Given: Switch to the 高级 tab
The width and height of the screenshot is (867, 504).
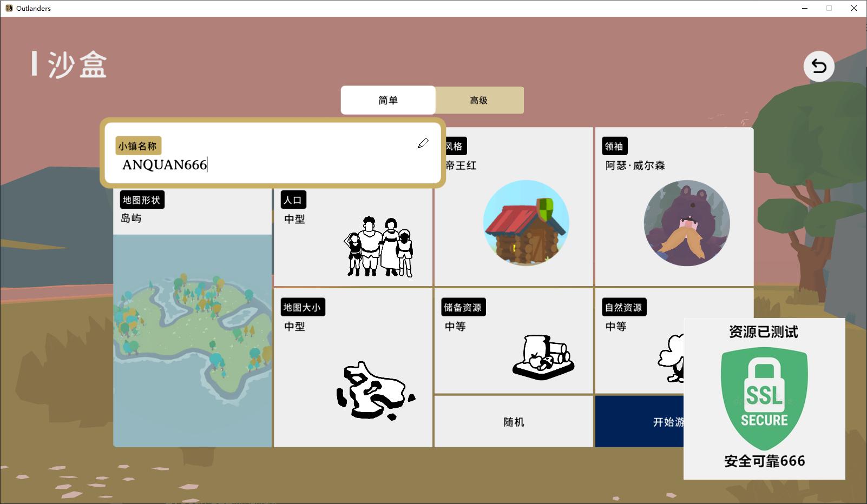Looking at the screenshot, I should coord(479,100).
